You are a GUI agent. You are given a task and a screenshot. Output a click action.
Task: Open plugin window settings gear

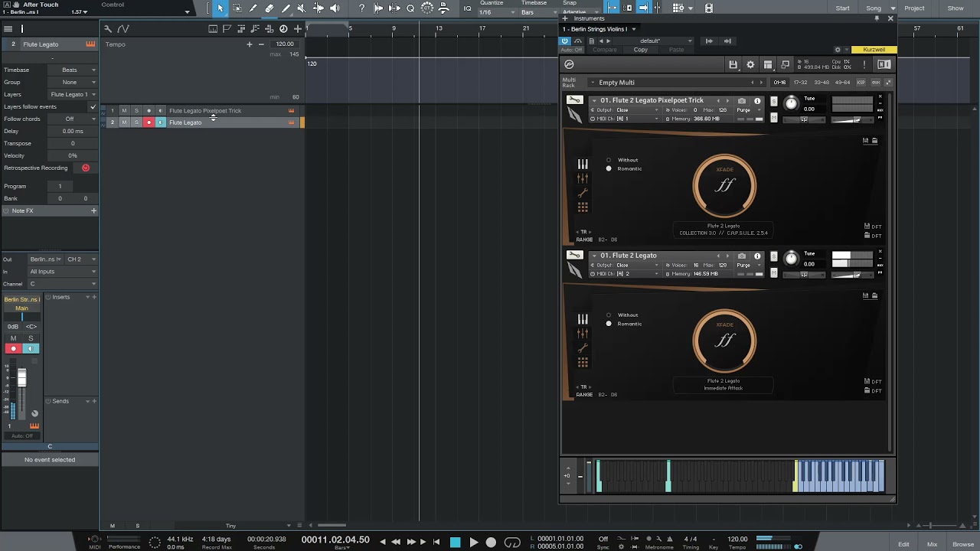point(837,50)
